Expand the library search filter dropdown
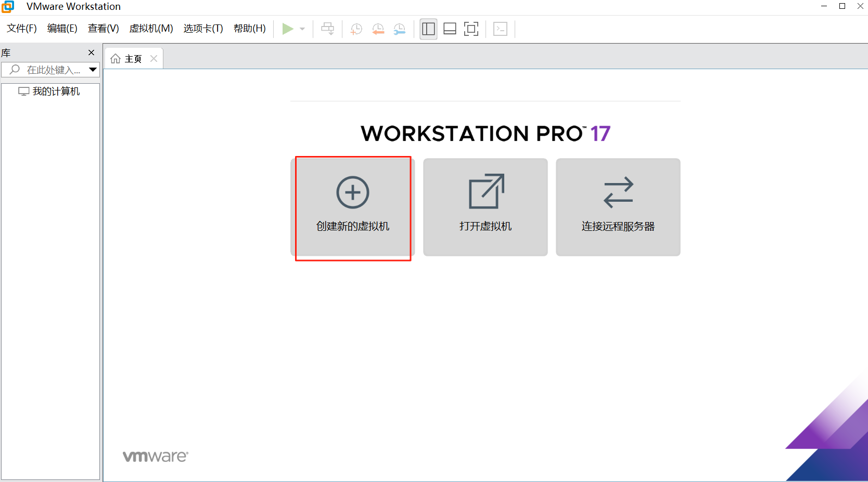Viewport: 868px width, 482px height. [93, 70]
